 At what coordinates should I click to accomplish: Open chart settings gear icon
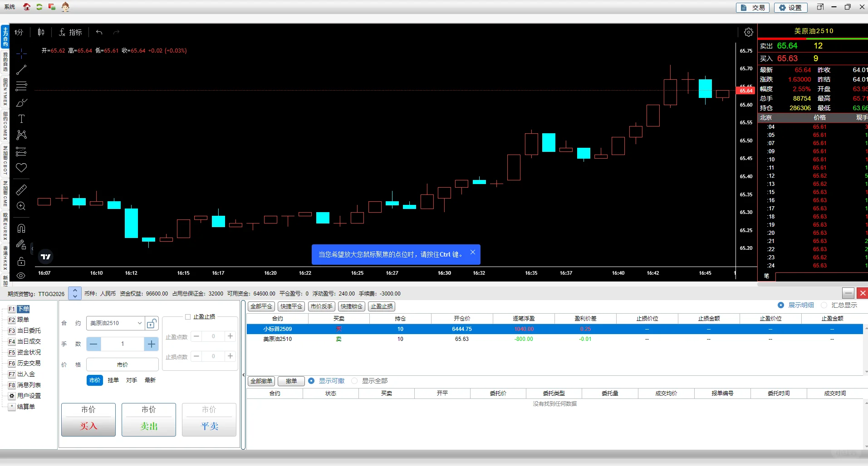[x=749, y=32]
